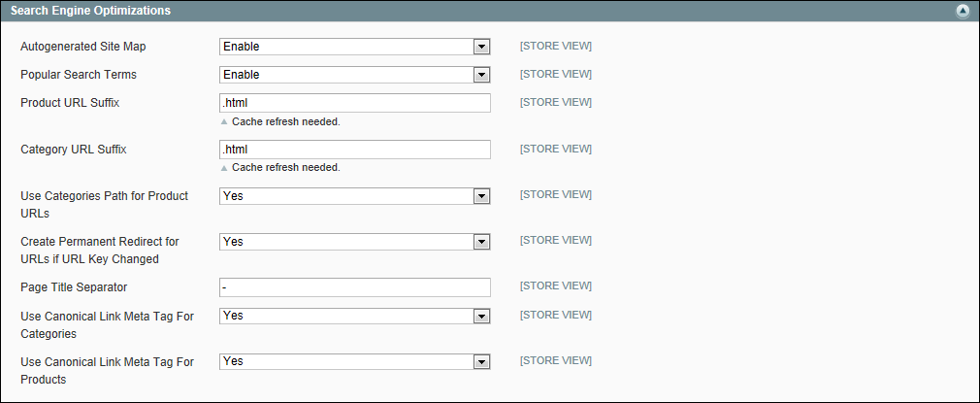Open Use Categories Path for Product URLs dropdown
The height and width of the screenshot is (403, 980).
pyautogui.click(x=354, y=196)
